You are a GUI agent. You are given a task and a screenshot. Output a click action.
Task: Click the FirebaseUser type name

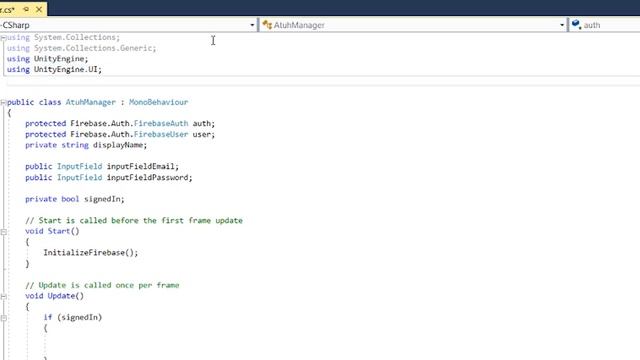(x=161, y=134)
